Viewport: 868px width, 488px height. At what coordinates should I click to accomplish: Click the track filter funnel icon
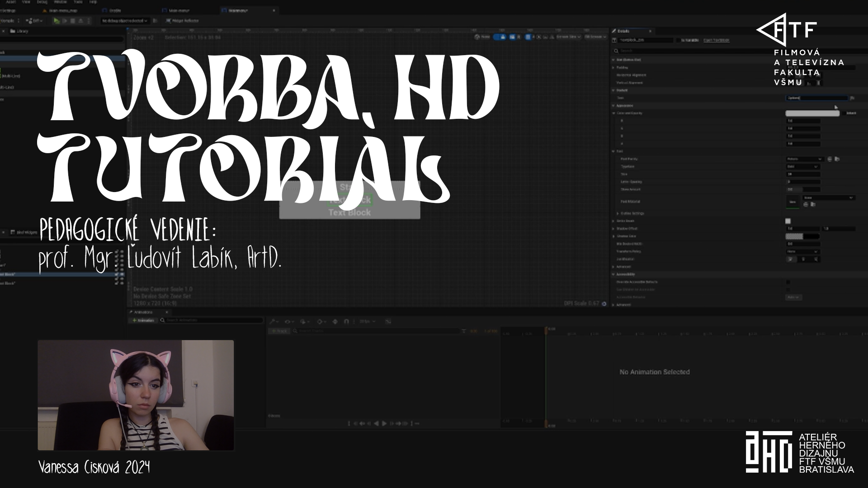(x=464, y=331)
